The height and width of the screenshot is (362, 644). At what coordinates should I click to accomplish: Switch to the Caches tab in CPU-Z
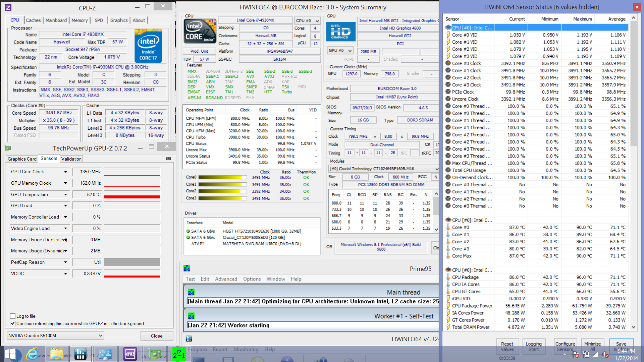33,20
